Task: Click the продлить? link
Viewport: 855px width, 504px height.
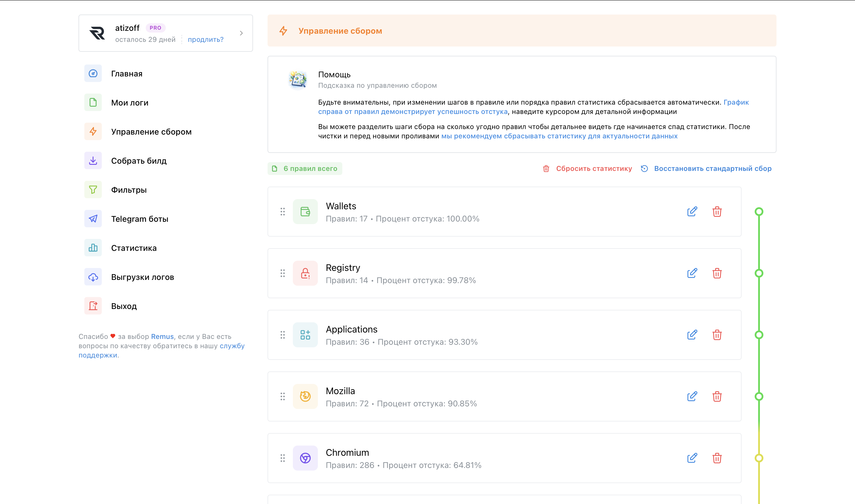Action: 206,40
